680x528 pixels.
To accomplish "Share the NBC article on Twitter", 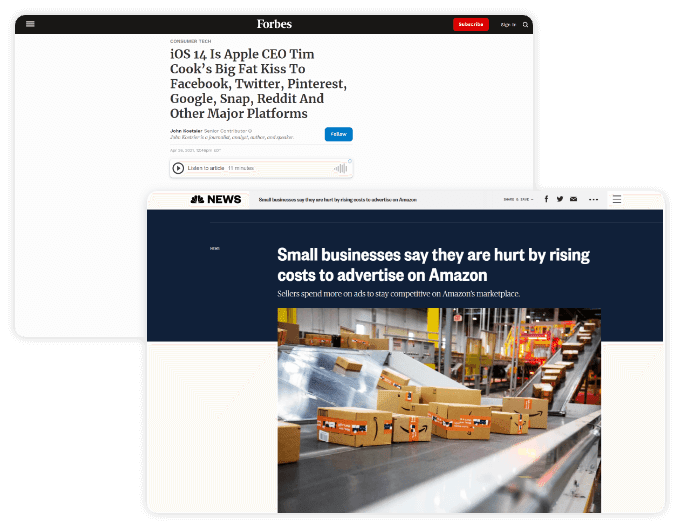I will (x=560, y=199).
